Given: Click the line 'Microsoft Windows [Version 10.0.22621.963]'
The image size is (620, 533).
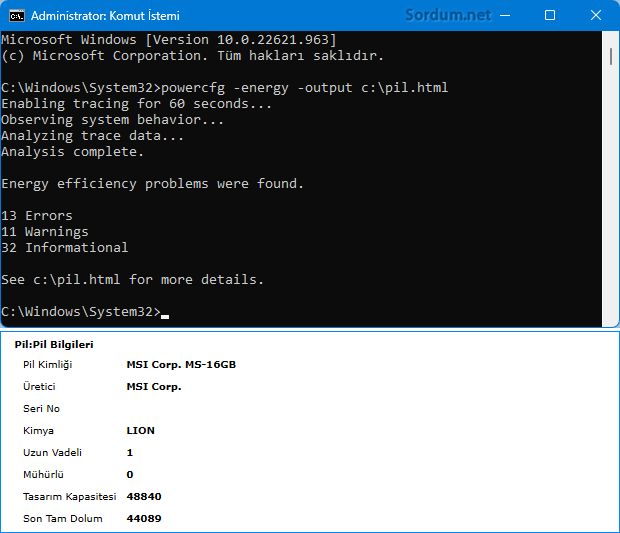Looking at the screenshot, I should coord(169,40).
